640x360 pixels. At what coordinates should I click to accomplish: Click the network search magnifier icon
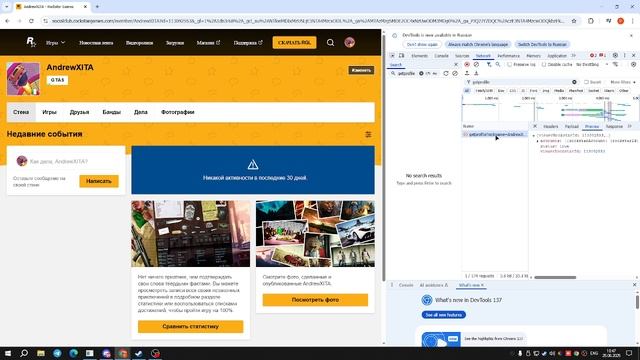pos(498,64)
